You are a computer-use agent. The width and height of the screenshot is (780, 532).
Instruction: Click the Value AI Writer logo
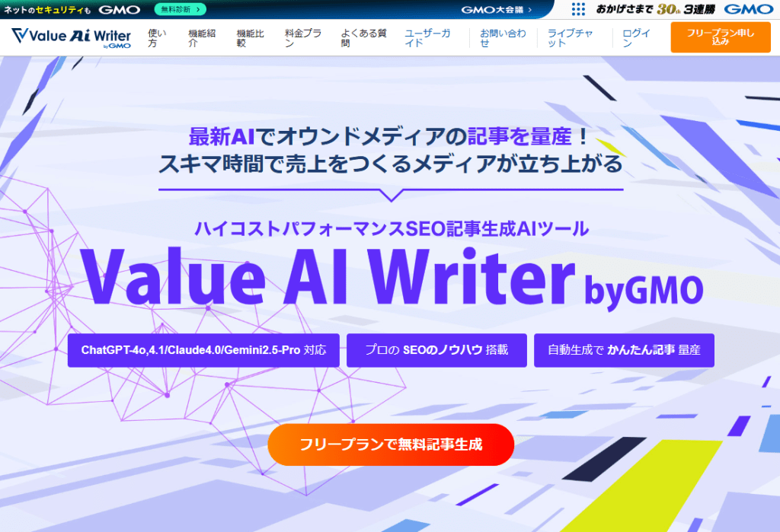coord(71,38)
